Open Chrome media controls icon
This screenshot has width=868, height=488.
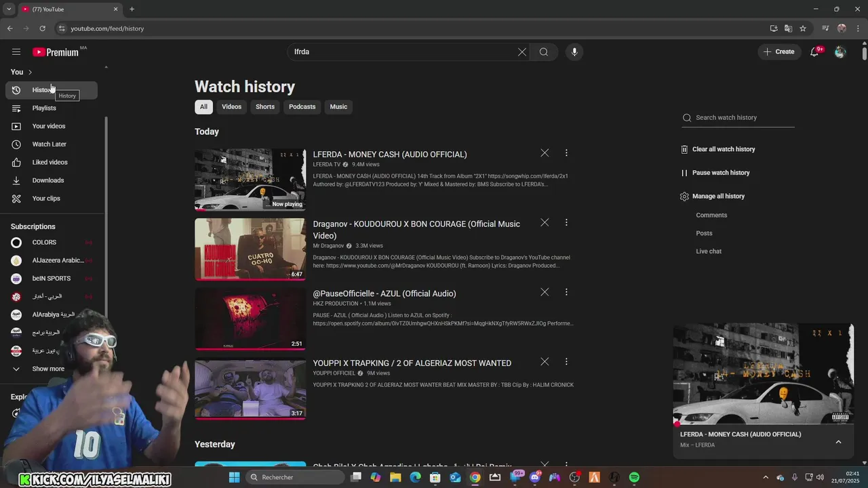(825, 28)
